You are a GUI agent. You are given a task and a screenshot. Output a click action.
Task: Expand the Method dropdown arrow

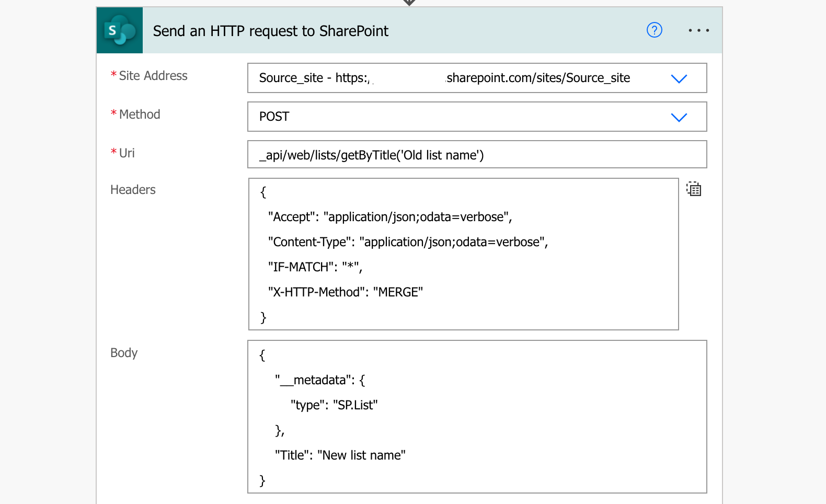pos(679,117)
